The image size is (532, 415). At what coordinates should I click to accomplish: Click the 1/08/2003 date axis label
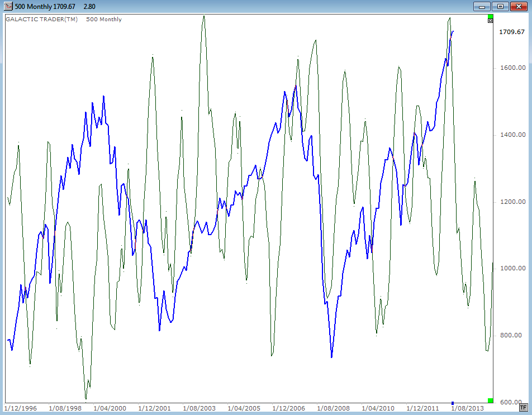click(199, 408)
